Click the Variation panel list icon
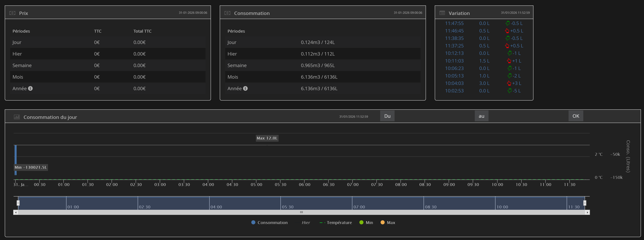 tap(442, 13)
